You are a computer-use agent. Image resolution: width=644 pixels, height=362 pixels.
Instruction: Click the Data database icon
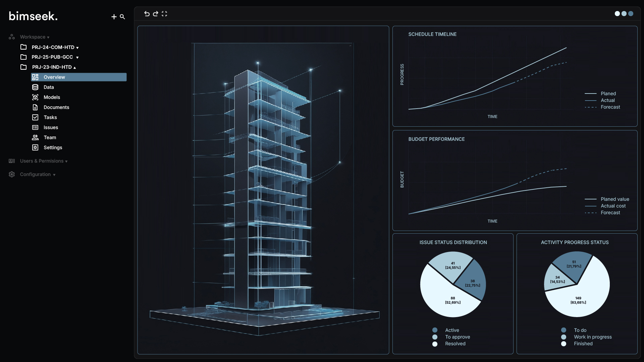pyautogui.click(x=35, y=87)
